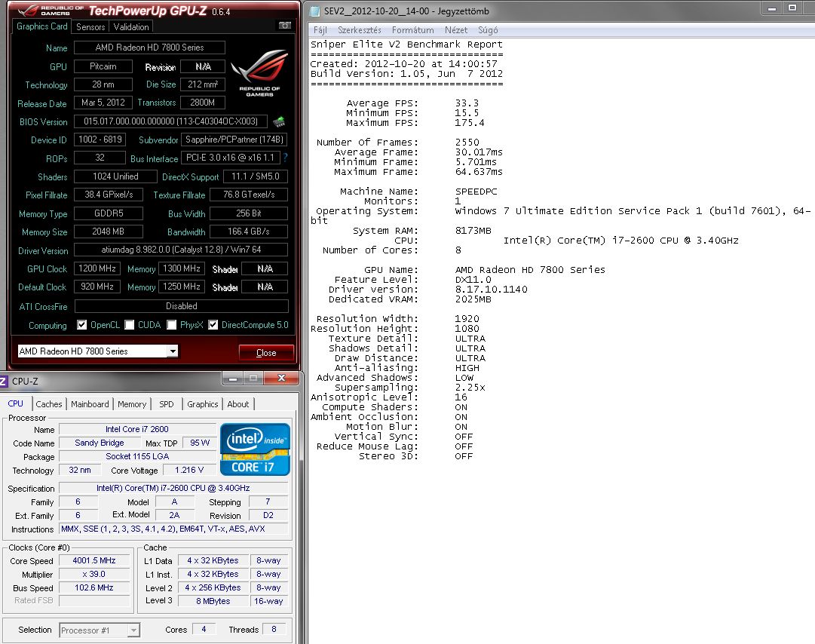This screenshot has width=815, height=644.
Task: Click the Notepad document icon in title bar
Action: point(315,11)
